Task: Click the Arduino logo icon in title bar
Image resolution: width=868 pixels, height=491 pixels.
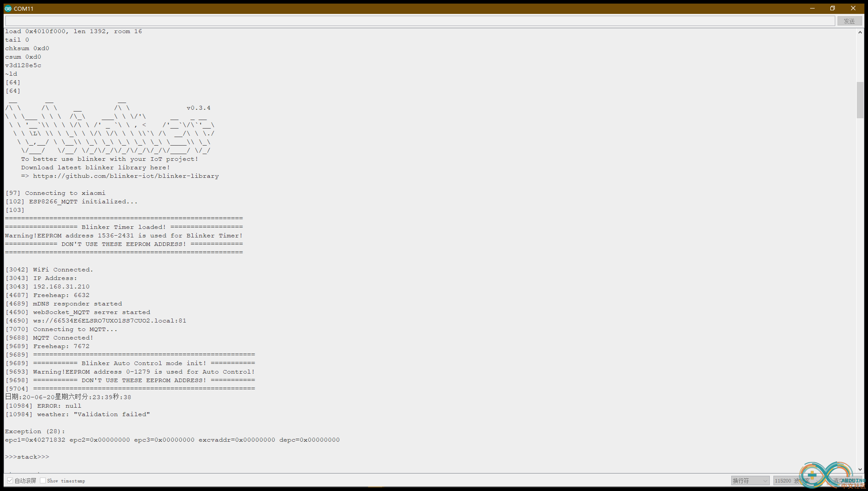Action: [x=8, y=9]
